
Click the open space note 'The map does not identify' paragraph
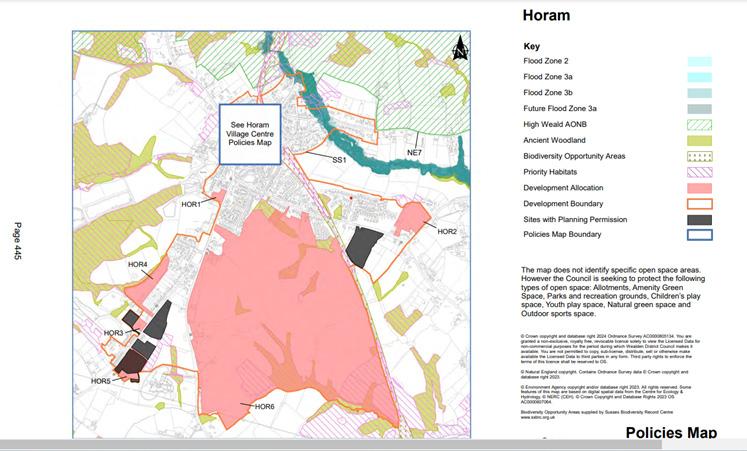(x=613, y=292)
